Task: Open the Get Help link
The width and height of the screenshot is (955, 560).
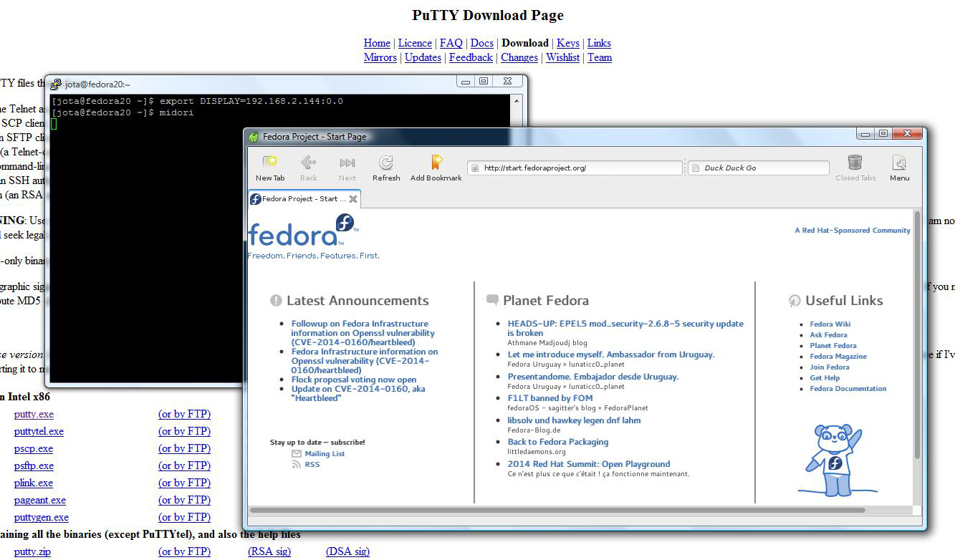Action: (x=825, y=377)
